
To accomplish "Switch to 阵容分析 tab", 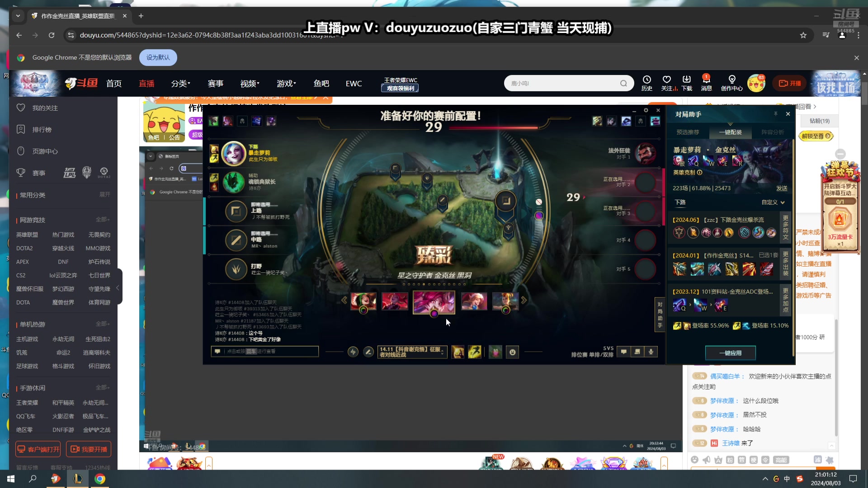I will point(773,132).
